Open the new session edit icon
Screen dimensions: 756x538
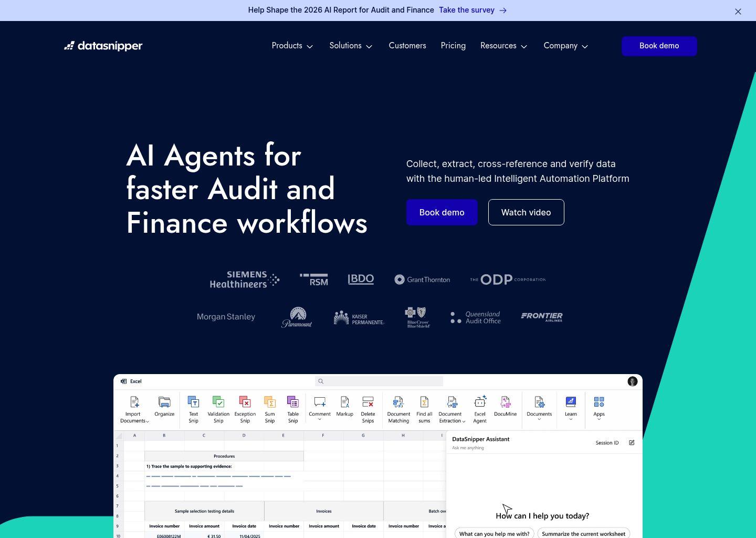(632, 443)
